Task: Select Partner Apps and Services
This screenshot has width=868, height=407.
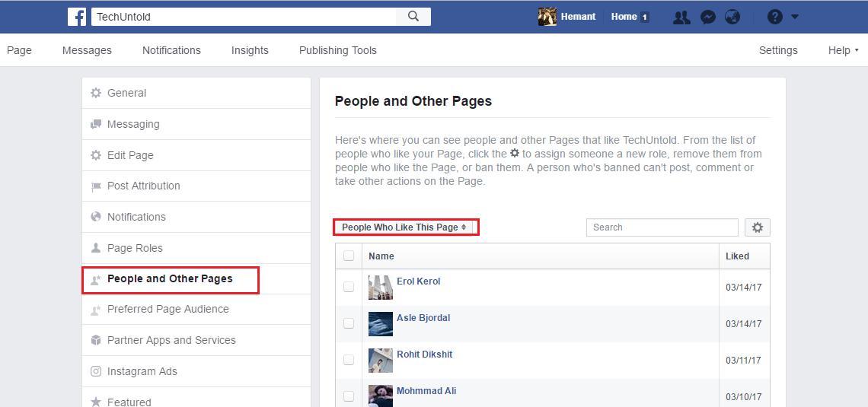Action: click(x=196, y=340)
